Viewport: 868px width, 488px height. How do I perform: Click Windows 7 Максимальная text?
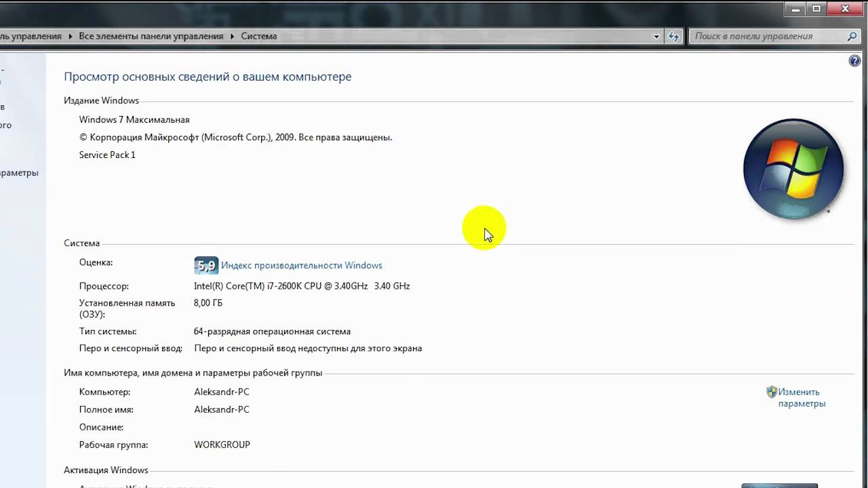click(x=134, y=119)
